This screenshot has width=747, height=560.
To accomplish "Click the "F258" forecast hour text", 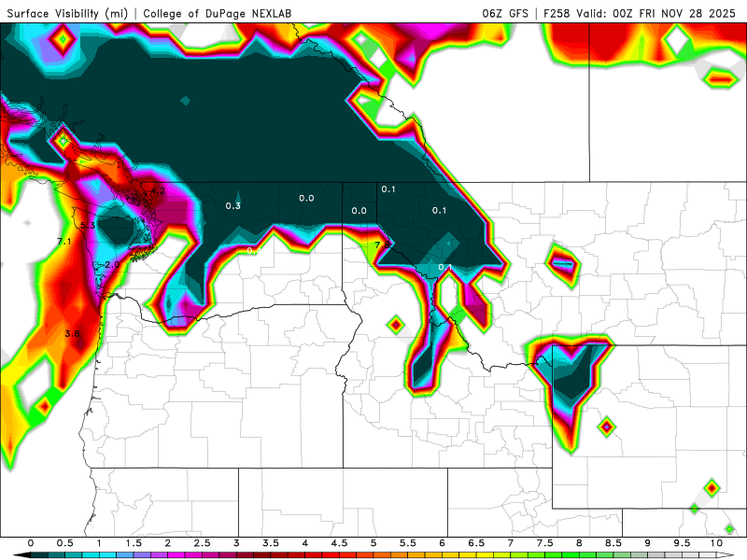I will tap(557, 13).
